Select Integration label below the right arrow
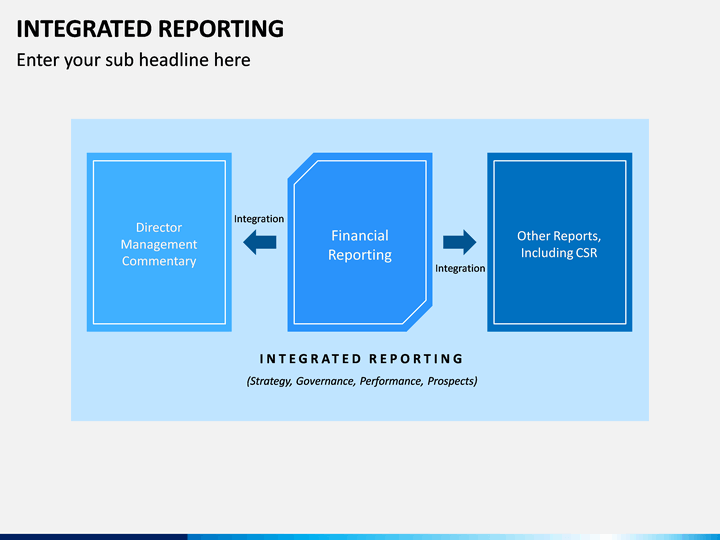Image resolution: width=720 pixels, height=540 pixels. pos(460,269)
